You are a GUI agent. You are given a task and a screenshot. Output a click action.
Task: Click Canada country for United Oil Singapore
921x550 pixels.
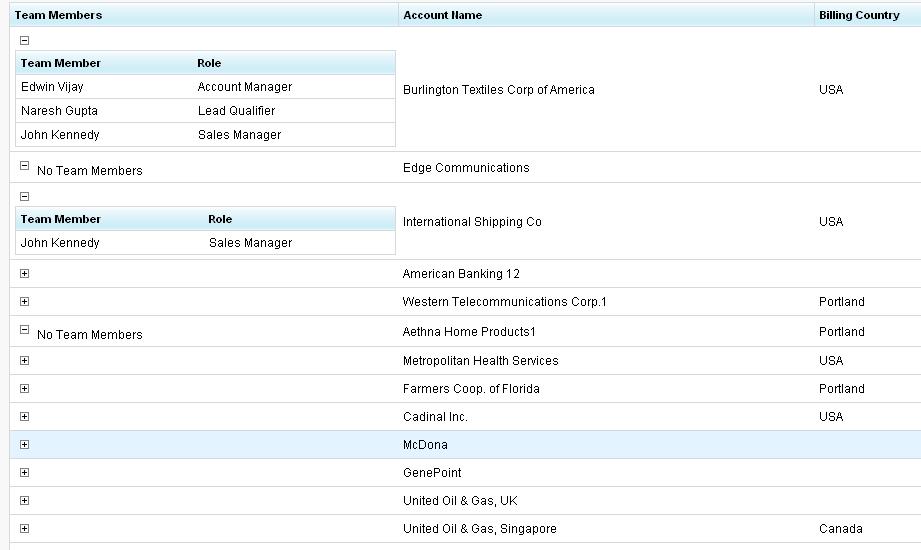(x=841, y=529)
